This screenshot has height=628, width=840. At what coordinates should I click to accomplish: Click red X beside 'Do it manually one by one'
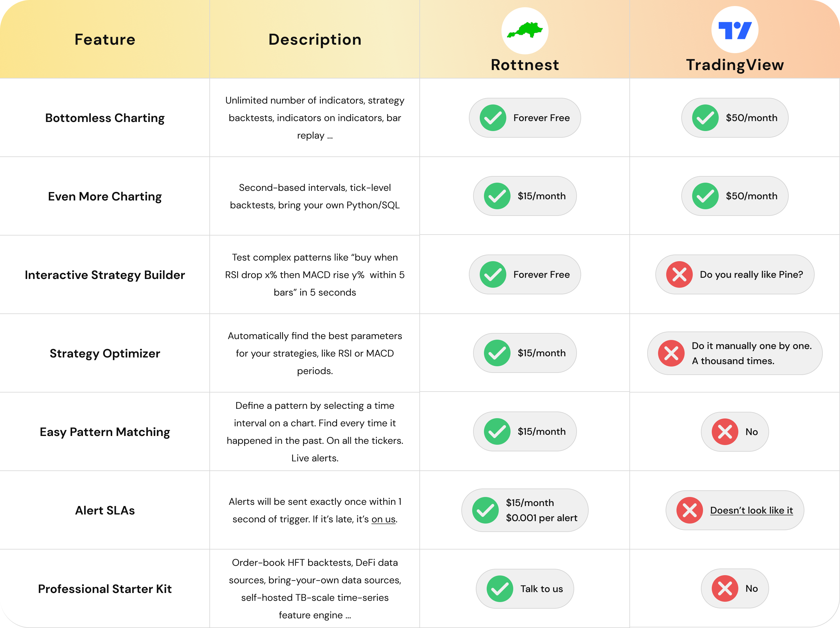tap(671, 353)
